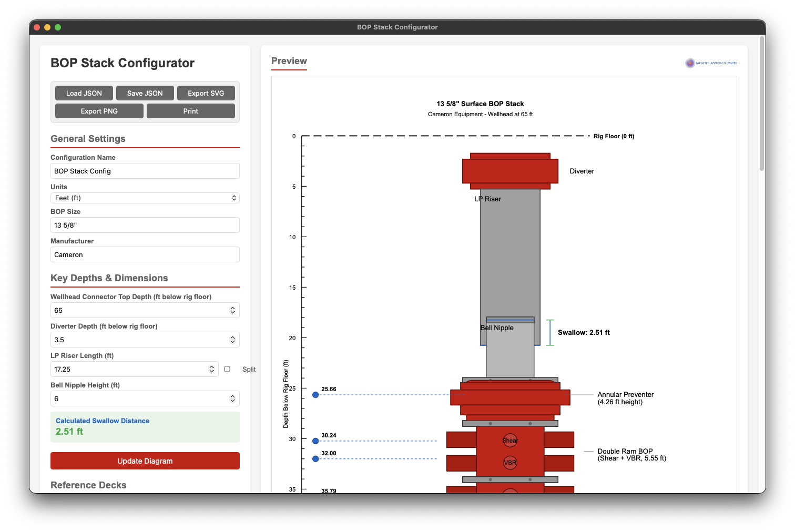This screenshot has height=532, width=795.
Task: Switch to the Preview tab
Action: pos(289,61)
